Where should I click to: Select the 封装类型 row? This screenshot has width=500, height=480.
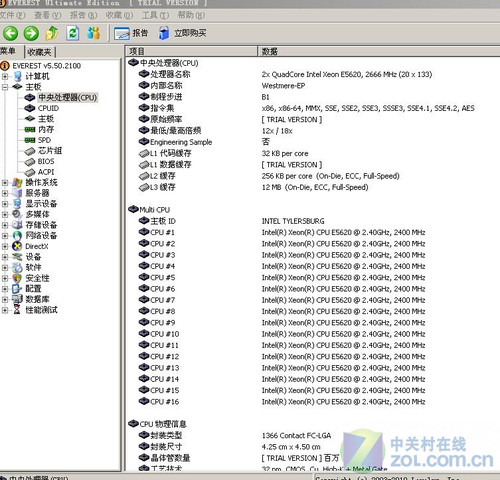click(x=313, y=435)
